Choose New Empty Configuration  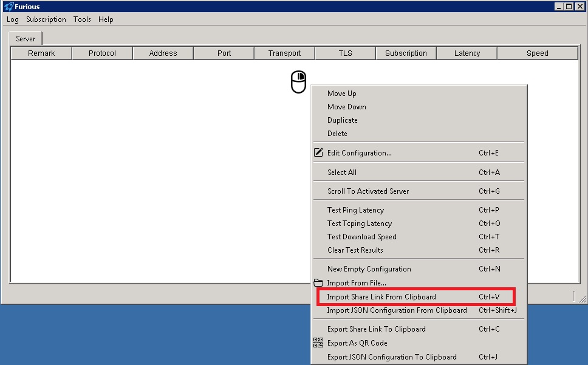point(369,269)
